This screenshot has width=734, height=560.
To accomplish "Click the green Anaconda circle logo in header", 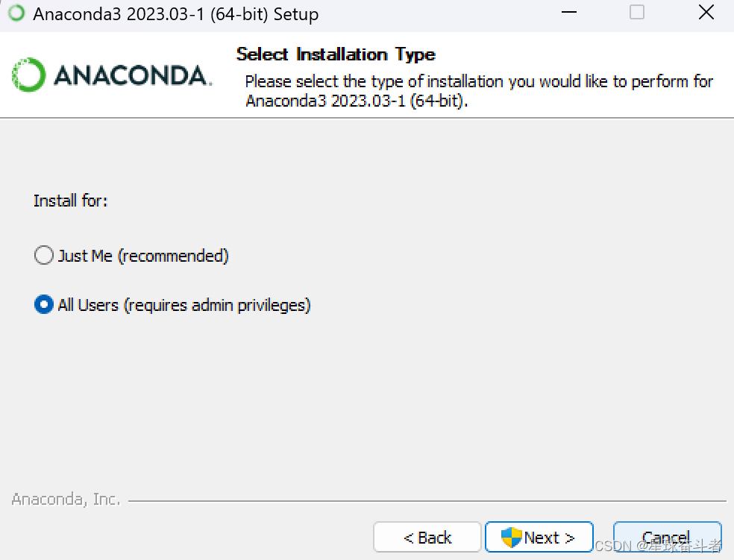I will point(28,75).
